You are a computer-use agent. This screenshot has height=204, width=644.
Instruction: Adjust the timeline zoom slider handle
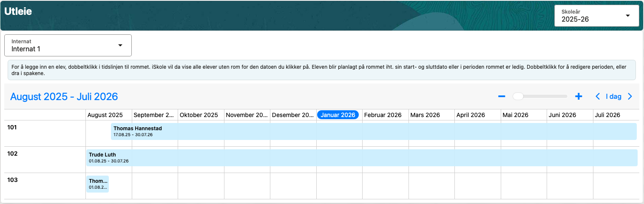518,97
